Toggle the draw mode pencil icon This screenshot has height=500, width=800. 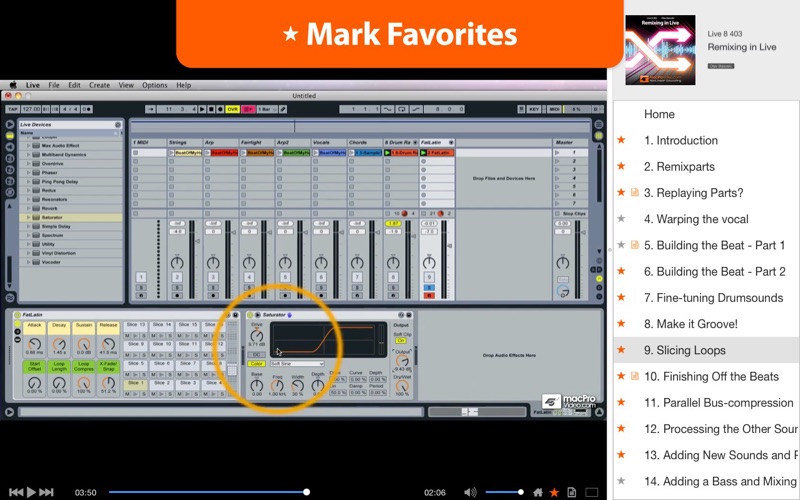coord(283,109)
